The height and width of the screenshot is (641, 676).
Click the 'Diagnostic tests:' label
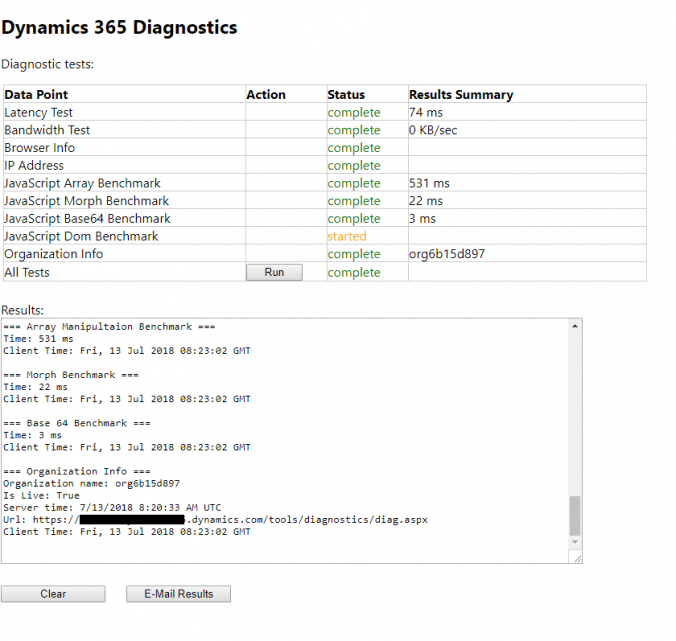click(47, 64)
